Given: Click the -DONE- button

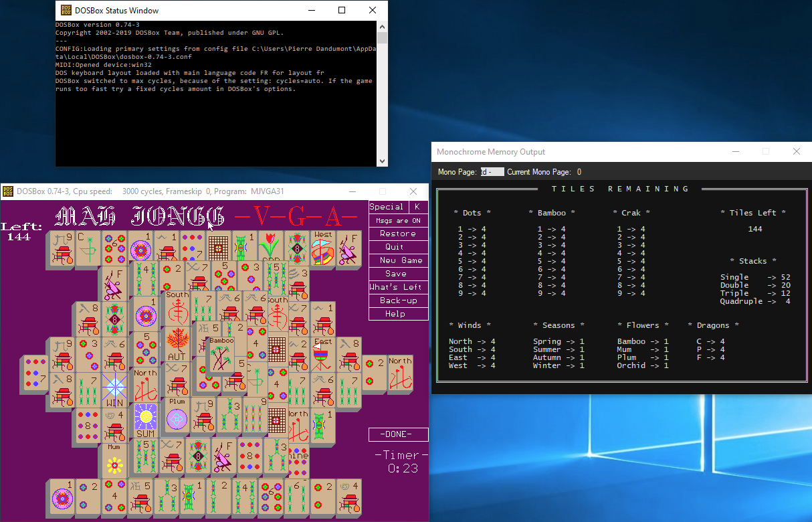Looking at the screenshot, I should pyautogui.click(x=398, y=434).
